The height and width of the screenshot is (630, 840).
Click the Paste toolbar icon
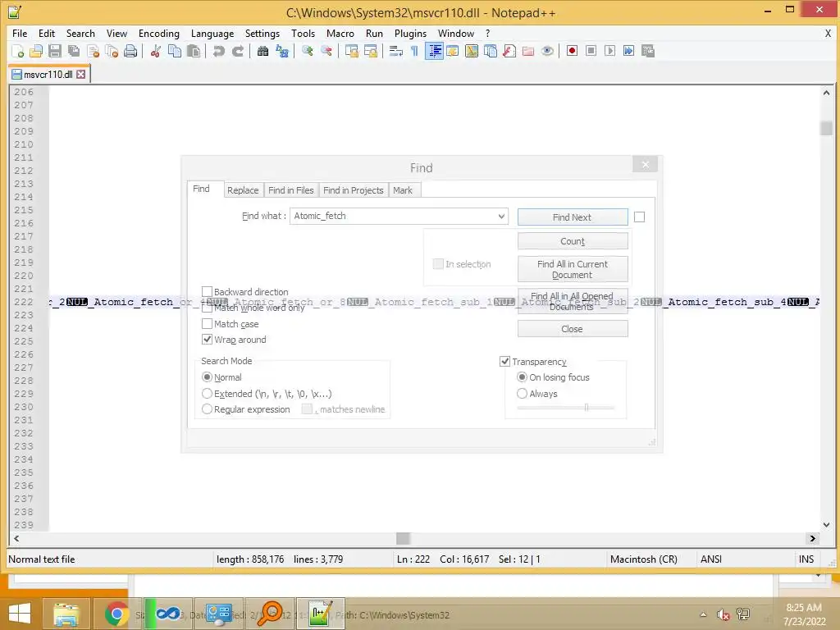[194, 52]
